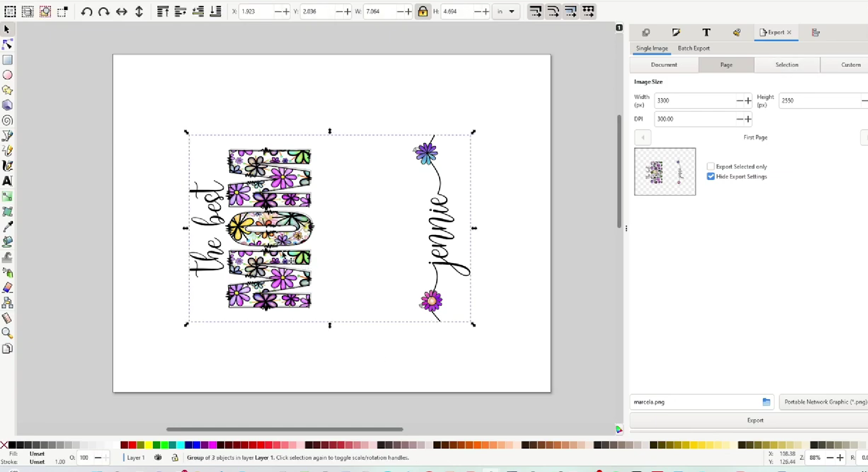Lower selection to bottom
Image resolution: width=868 pixels, height=472 pixels.
216,11
